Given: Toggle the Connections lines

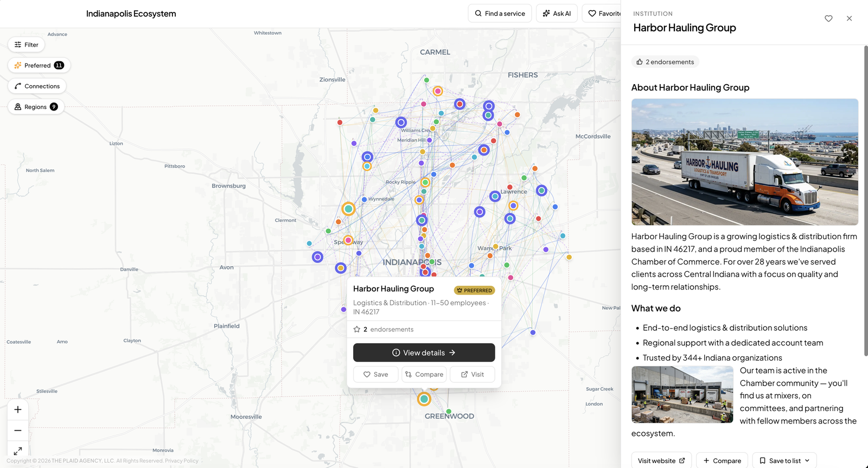Looking at the screenshot, I should pos(37,86).
